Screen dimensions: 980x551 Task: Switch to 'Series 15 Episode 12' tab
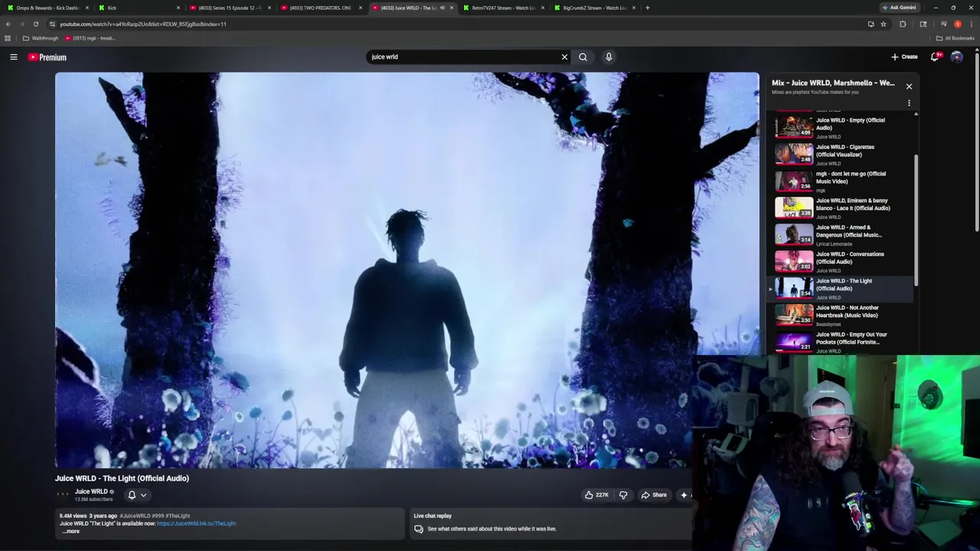coord(229,8)
